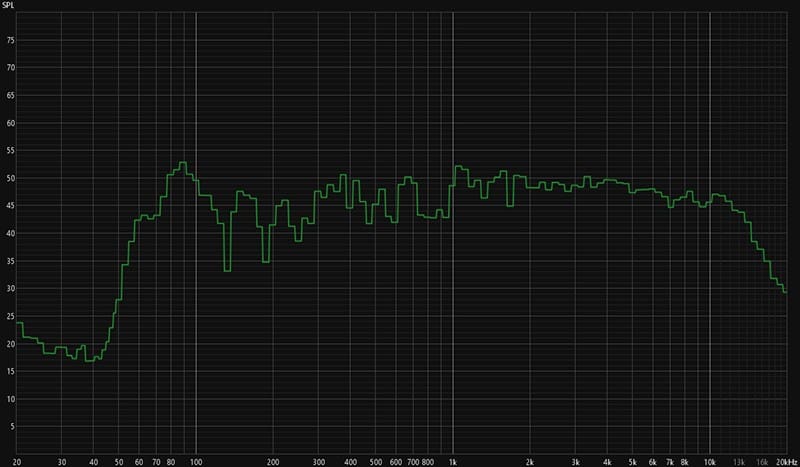Click the SPL axis label
The height and width of the screenshot is (467, 800).
pyautogui.click(x=8, y=6)
